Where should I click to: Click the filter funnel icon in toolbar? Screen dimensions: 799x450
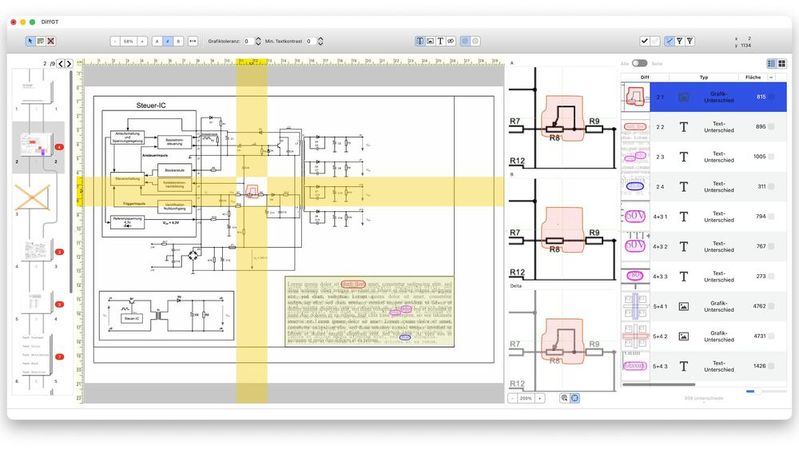tap(679, 41)
